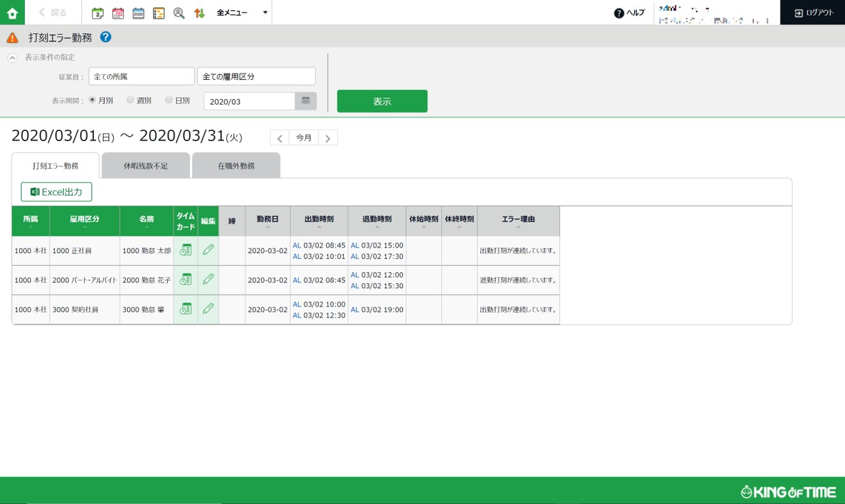Select the 週別 radio button

coord(130,100)
